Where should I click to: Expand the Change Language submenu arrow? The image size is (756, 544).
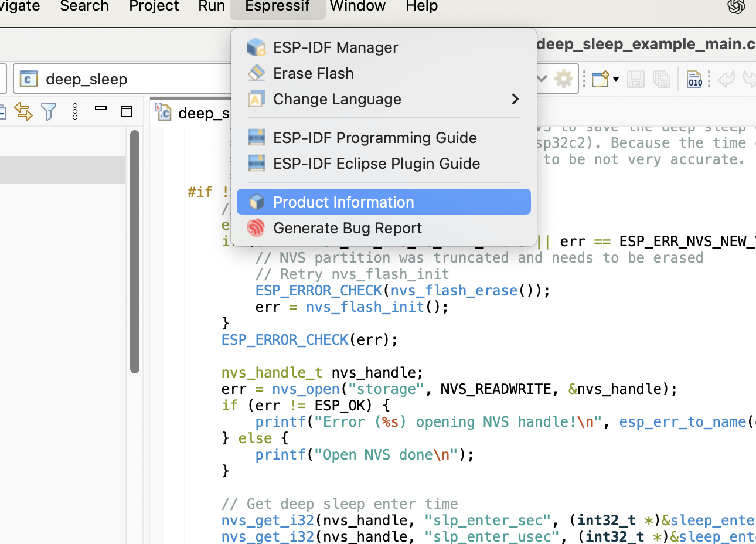click(x=515, y=99)
